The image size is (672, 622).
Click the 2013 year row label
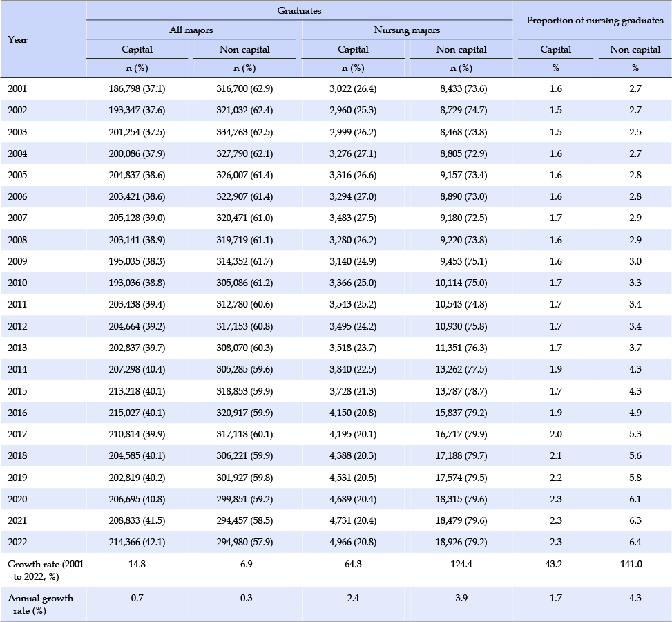(x=17, y=348)
